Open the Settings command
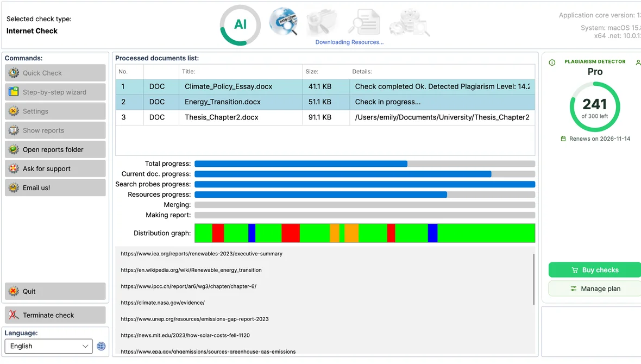 pyautogui.click(x=55, y=111)
